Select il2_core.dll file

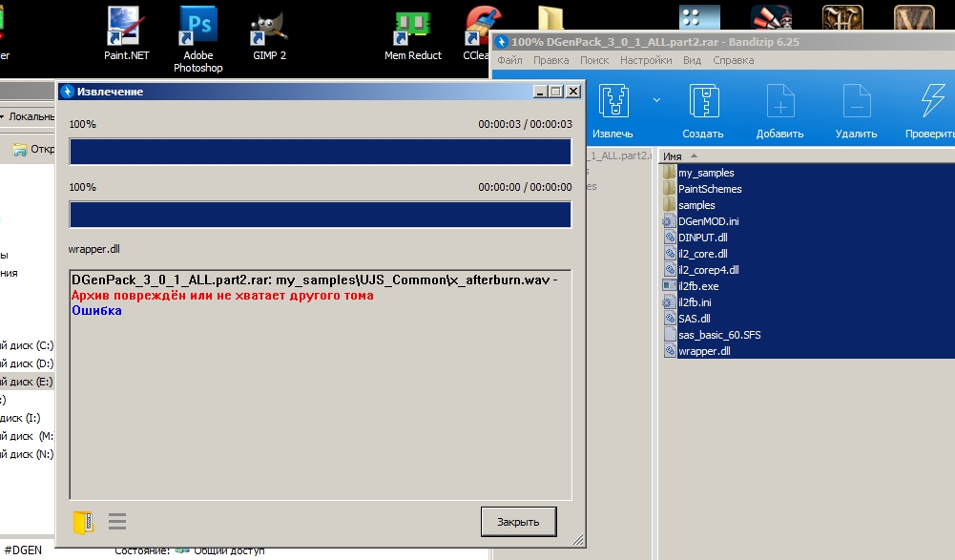point(702,254)
